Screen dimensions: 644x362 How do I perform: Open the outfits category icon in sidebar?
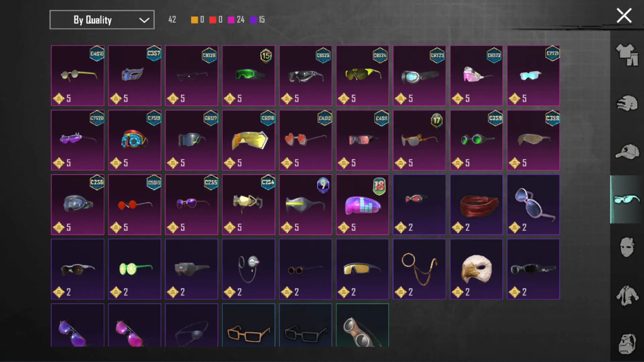pyautogui.click(x=627, y=54)
